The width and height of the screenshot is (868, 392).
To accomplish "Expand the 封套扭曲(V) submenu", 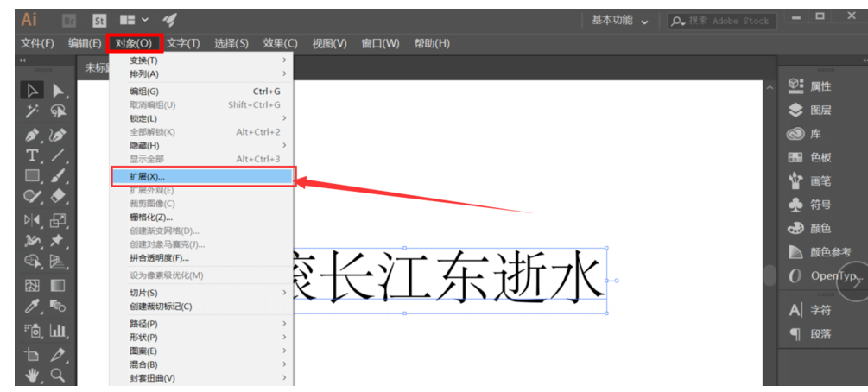I will [x=201, y=378].
